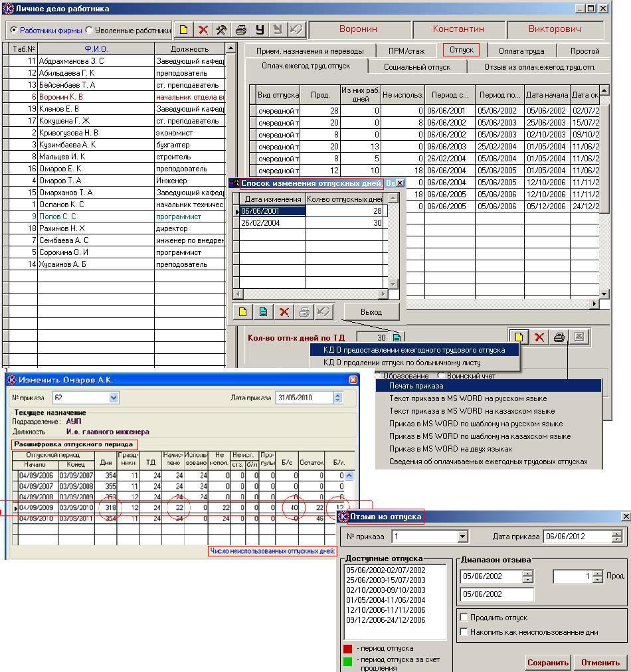The image size is (631, 672).
Task: Close the Способ изменения отпускных дней dialog
Action: (399, 183)
